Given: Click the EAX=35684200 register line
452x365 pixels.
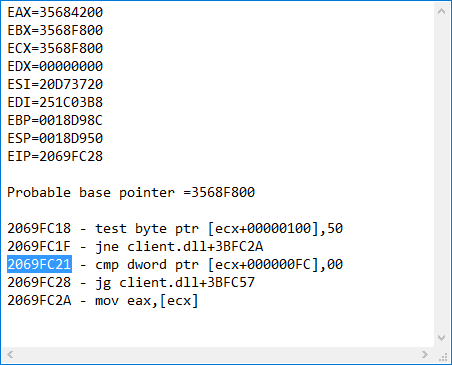Looking at the screenshot, I should (x=55, y=12).
